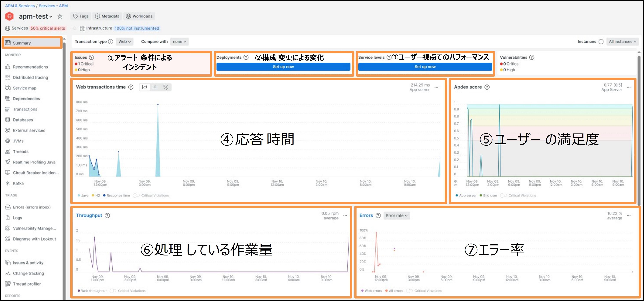
Task: Click the Threads icon in sidebar
Action: (8, 151)
